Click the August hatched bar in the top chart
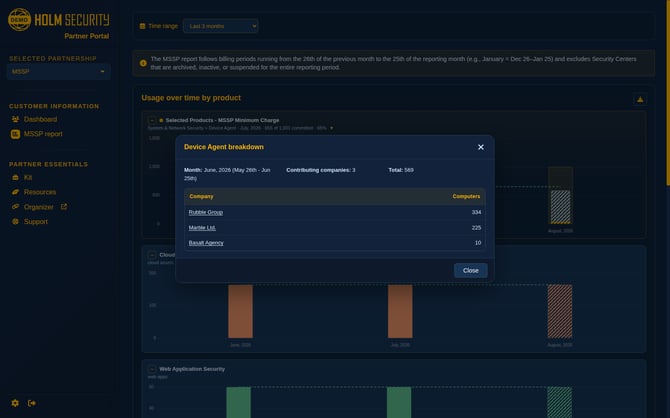The height and width of the screenshot is (418, 670). pyautogui.click(x=560, y=207)
